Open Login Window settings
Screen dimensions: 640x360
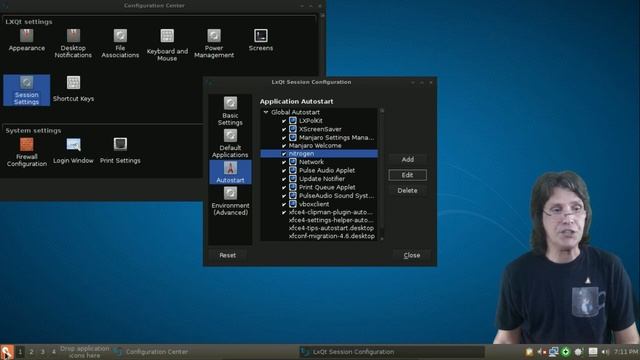[73, 150]
